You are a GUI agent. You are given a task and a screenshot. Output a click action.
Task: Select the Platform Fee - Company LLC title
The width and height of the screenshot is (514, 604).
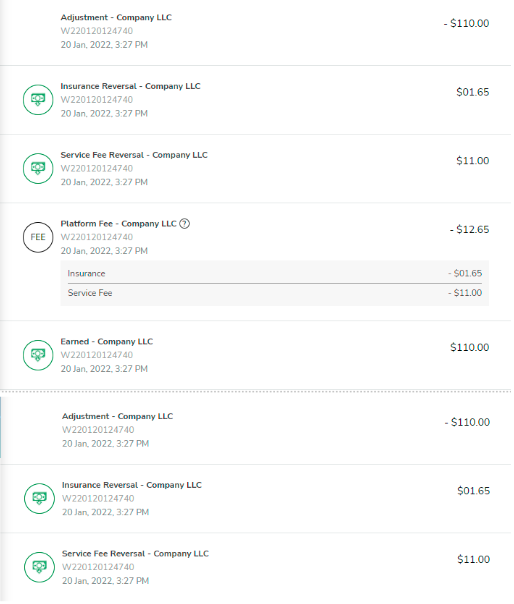click(x=118, y=224)
